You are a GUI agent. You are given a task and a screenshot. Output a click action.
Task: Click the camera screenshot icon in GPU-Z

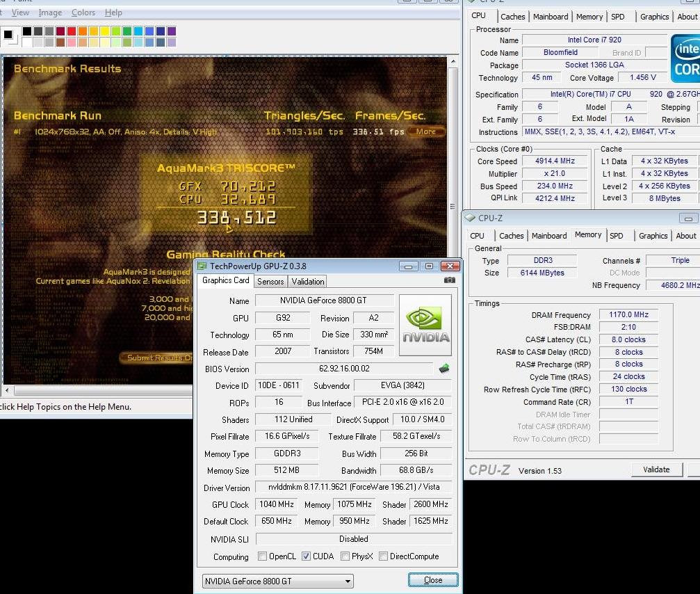coord(450,280)
